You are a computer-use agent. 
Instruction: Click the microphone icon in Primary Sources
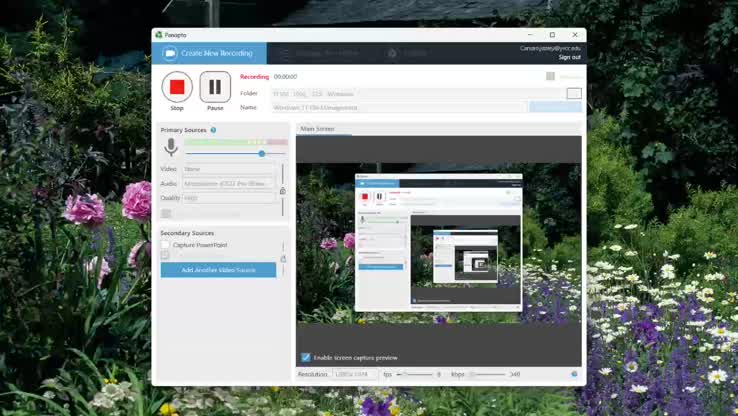click(x=171, y=147)
